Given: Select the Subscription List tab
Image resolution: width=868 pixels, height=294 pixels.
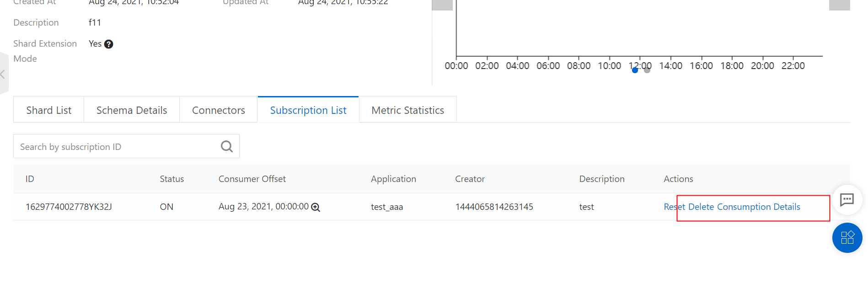Looking at the screenshot, I should tap(308, 110).
